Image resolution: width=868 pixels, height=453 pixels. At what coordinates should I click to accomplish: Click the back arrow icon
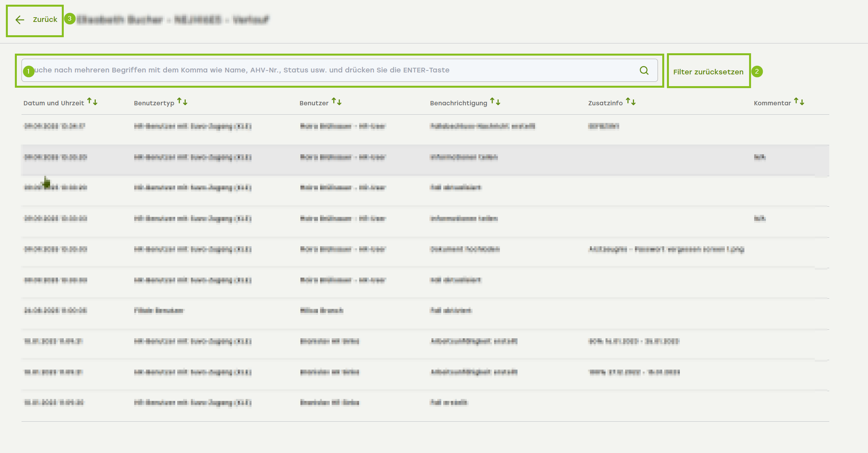(20, 20)
